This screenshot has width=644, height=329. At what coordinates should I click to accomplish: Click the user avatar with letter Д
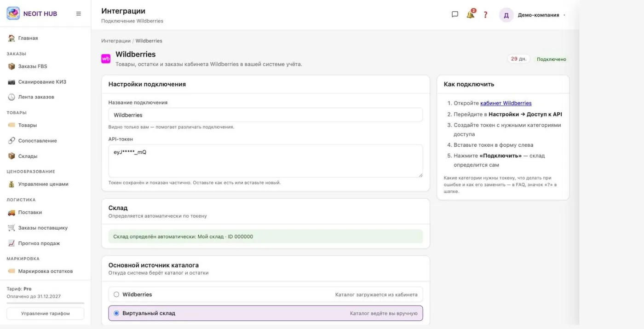pyautogui.click(x=506, y=15)
